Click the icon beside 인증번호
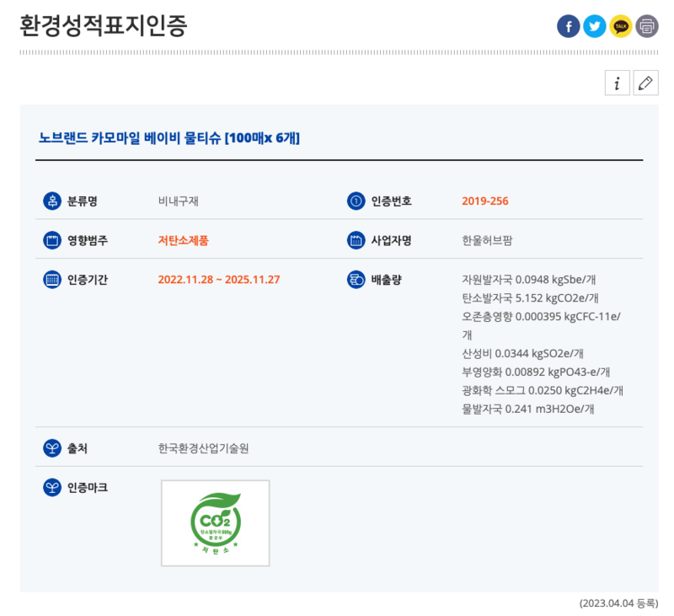 tap(356, 201)
